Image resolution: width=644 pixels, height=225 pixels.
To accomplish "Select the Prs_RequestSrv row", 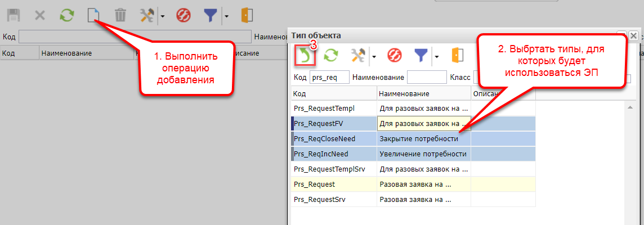I will click(x=333, y=199).
